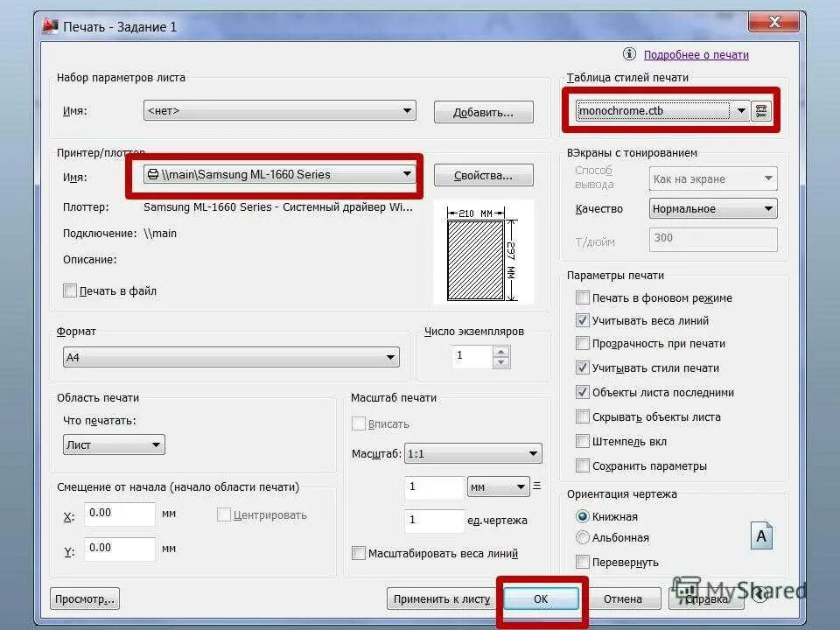Click the Добавить... button

click(483, 112)
